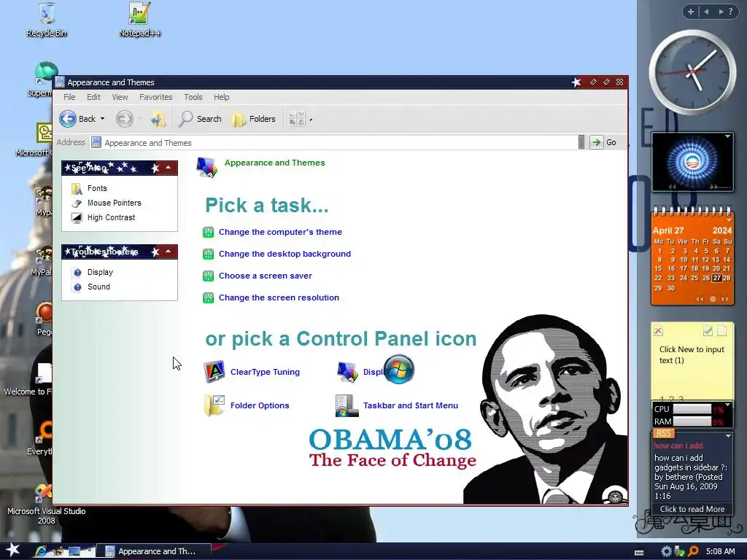747x560 pixels.
Task: Create a new sticky note page
Action: pos(722,330)
